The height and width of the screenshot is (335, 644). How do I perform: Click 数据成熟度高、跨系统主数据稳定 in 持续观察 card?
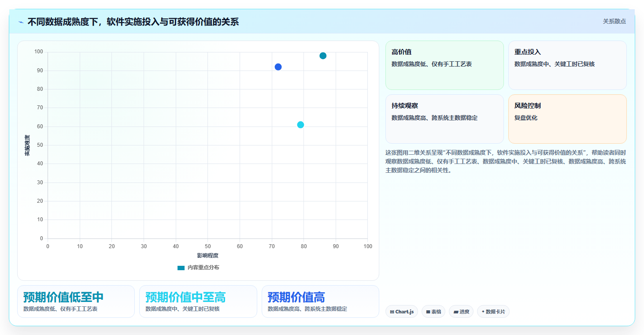pyautogui.click(x=435, y=118)
